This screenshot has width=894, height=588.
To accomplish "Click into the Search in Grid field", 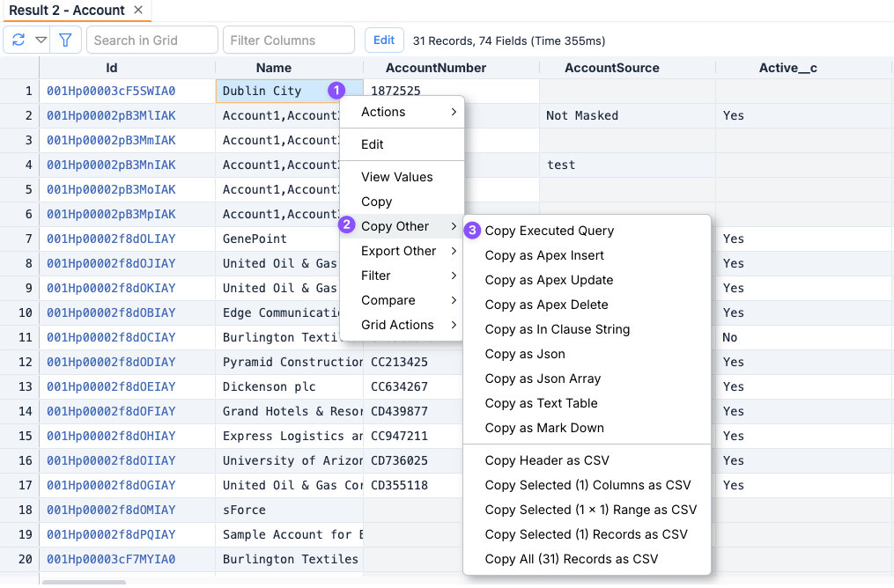I will 151,40.
